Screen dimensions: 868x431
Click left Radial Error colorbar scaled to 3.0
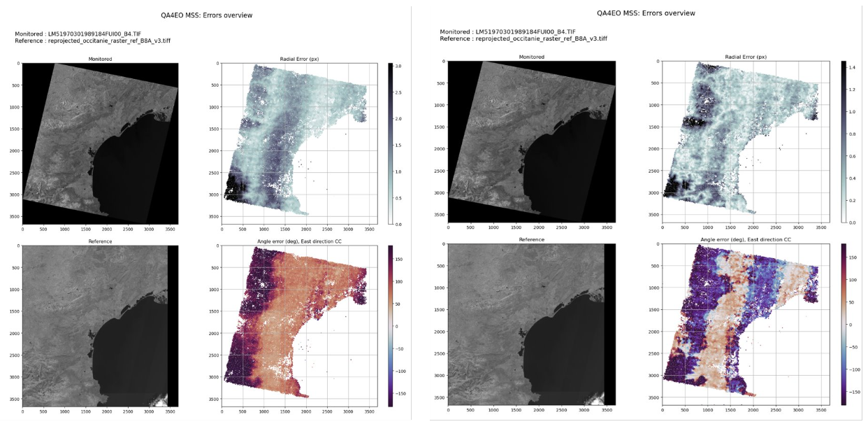(391, 143)
